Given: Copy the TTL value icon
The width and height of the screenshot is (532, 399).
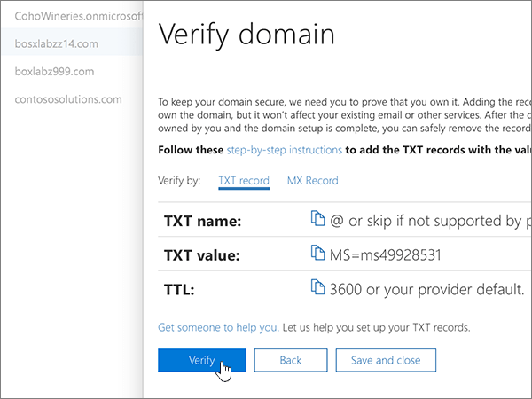Looking at the screenshot, I should (x=317, y=287).
